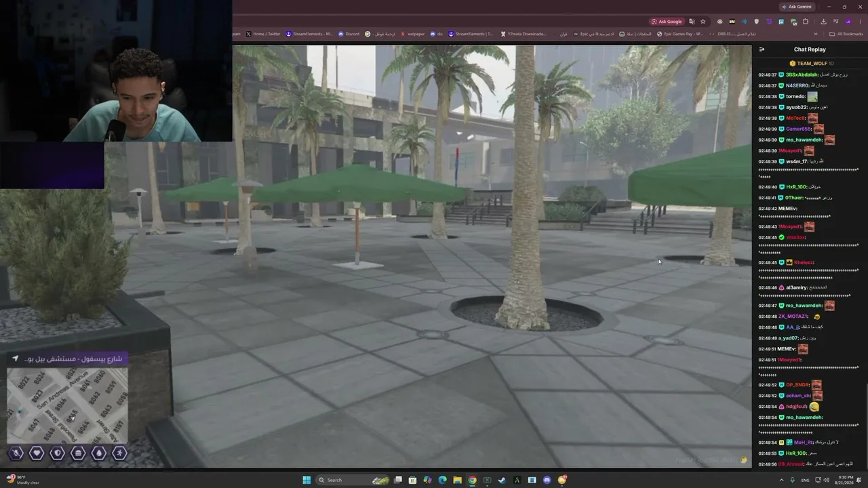Click username Khelozz in chat

[x=804, y=262]
